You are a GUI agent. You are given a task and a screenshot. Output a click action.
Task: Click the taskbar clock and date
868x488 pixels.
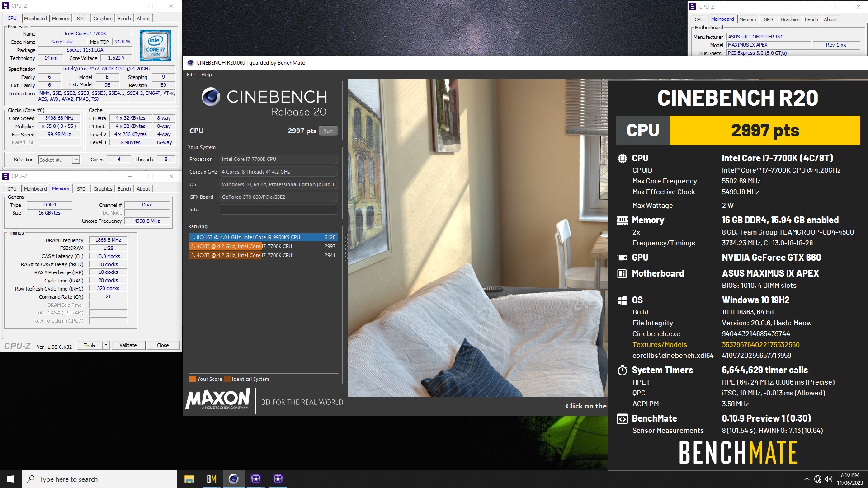(849, 479)
